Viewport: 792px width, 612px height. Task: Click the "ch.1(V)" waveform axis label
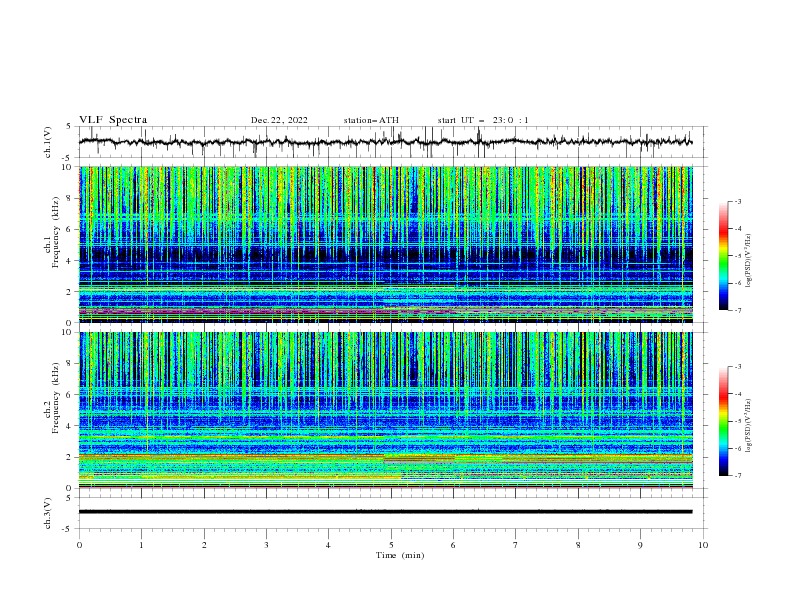click(48, 142)
